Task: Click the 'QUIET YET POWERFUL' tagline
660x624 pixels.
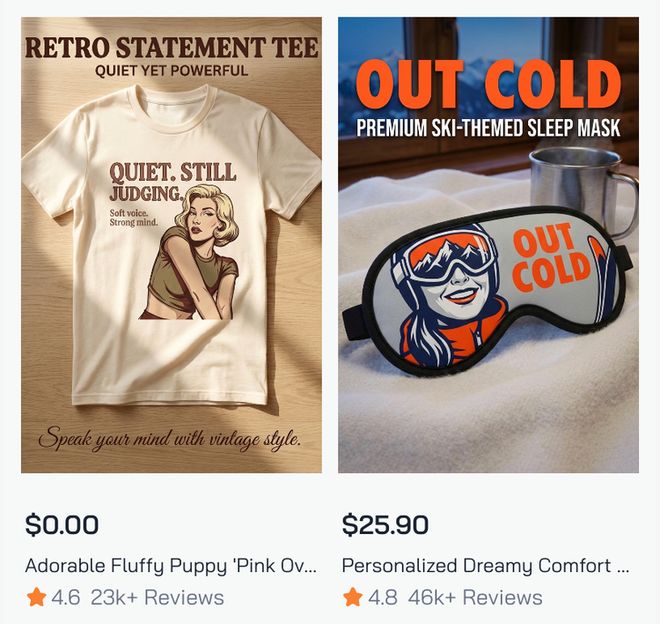Action: (x=171, y=71)
